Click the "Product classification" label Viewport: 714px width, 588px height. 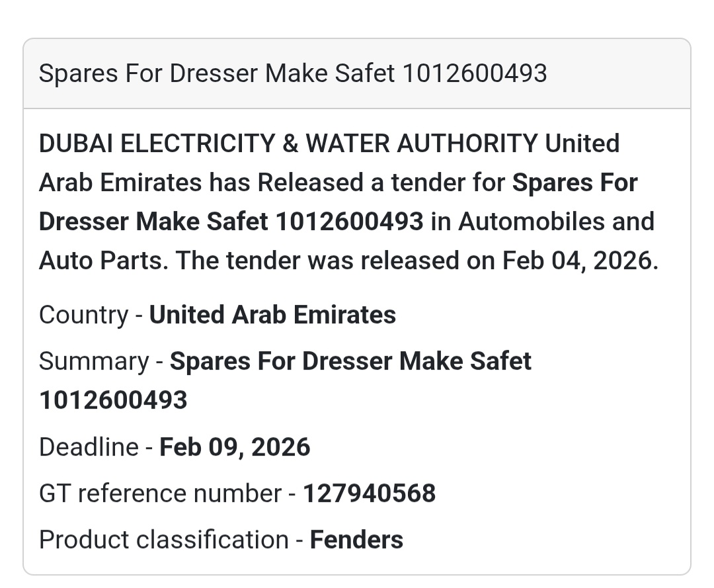[163, 540]
